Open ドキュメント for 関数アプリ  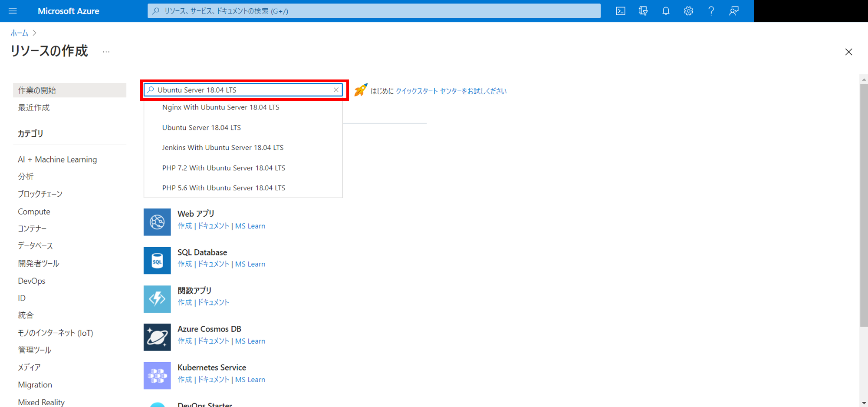(x=213, y=302)
